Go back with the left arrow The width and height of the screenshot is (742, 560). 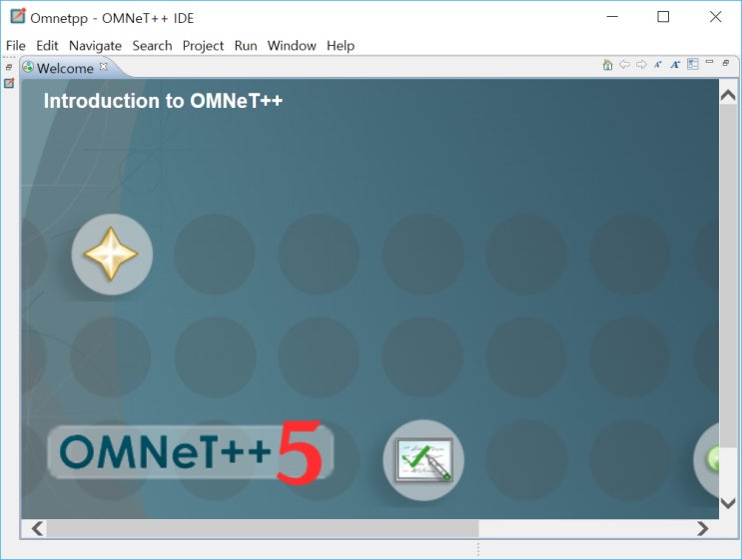[624, 64]
